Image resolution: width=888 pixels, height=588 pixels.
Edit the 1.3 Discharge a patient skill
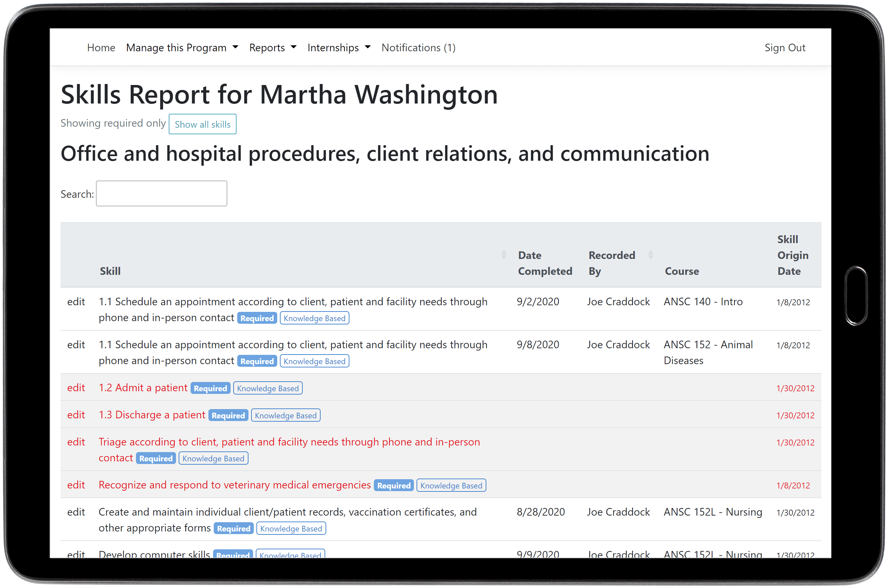click(x=76, y=415)
